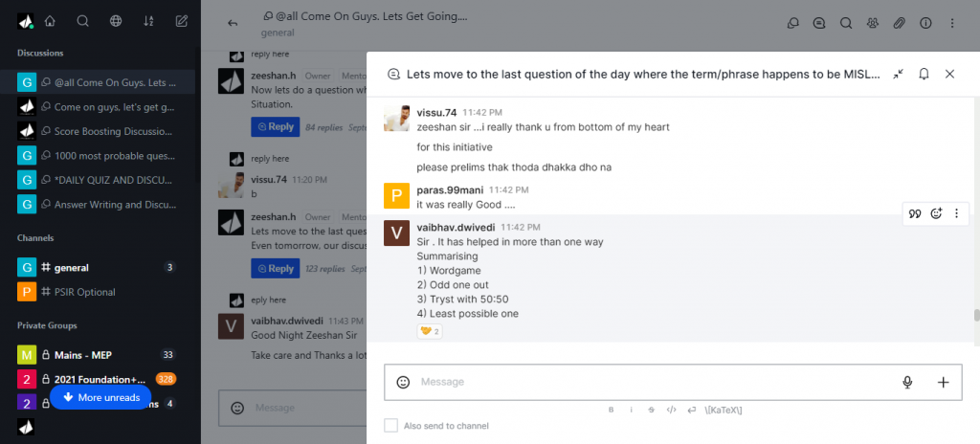980x444 pixels.
Task: Open the sidebar search icon
Action: 82,21
